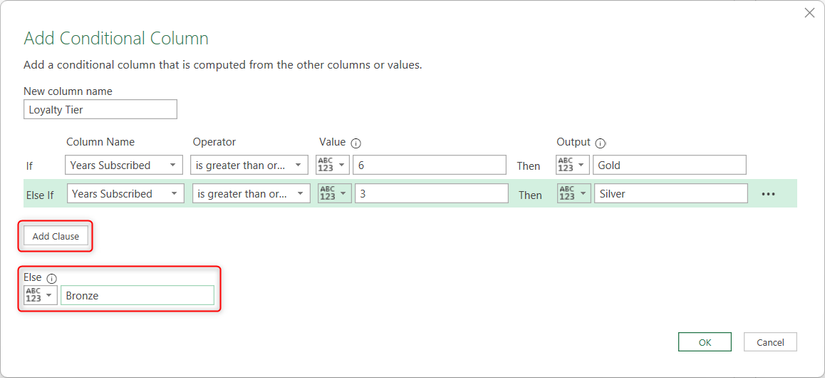Open Column Name dropdown in Else If row
The width and height of the screenshot is (825, 378).
(126, 194)
